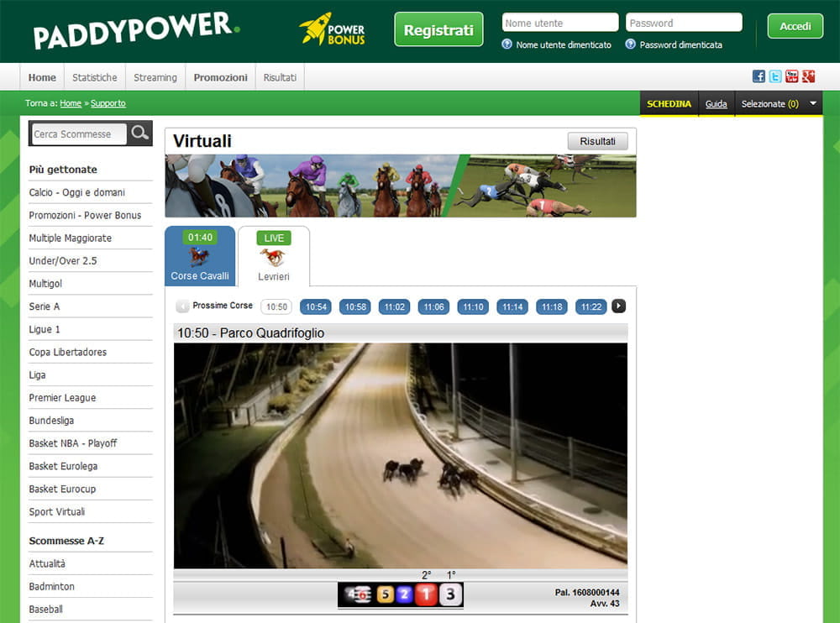Viewport: 840px width, 623px height.
Task: Switch to the Levrieri live tab
Action: pos(274,256)
